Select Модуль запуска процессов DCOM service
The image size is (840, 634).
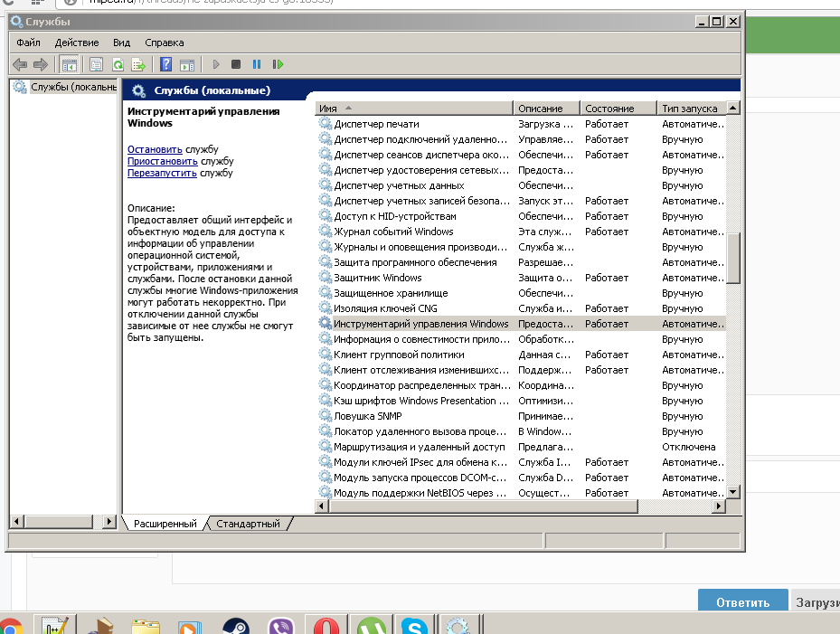[x=420, y=478]
